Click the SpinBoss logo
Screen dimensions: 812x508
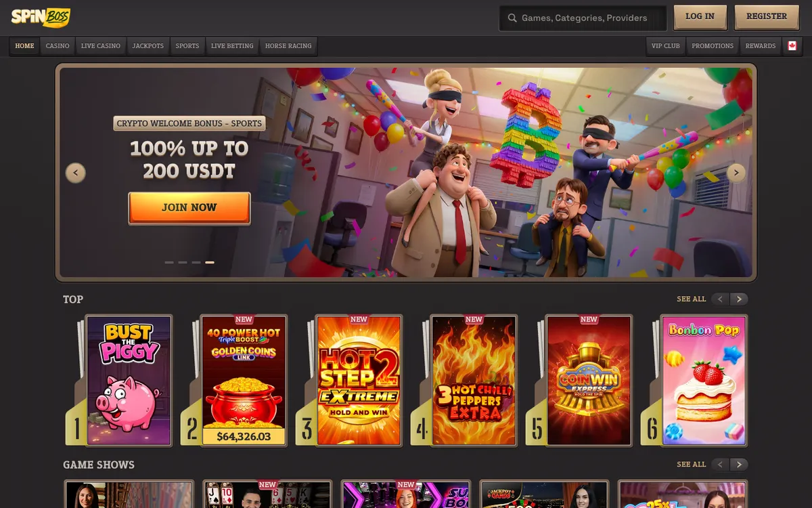coord(41,18)
